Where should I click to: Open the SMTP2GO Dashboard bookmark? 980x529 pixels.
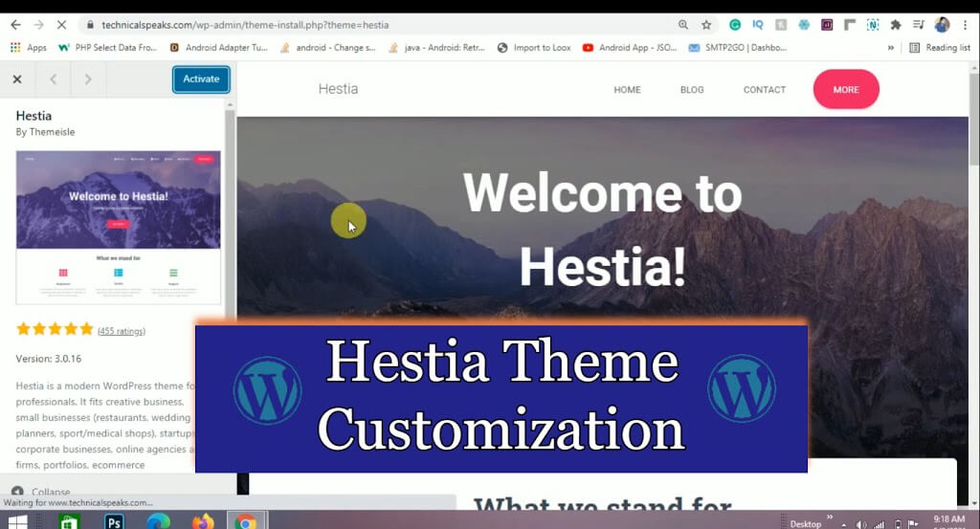(x=738, y=48)
